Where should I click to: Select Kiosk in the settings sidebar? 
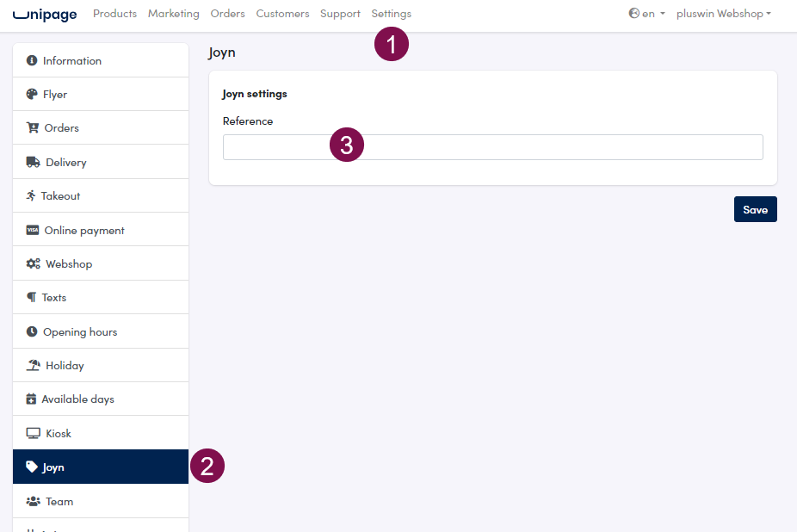coord(101,433)
